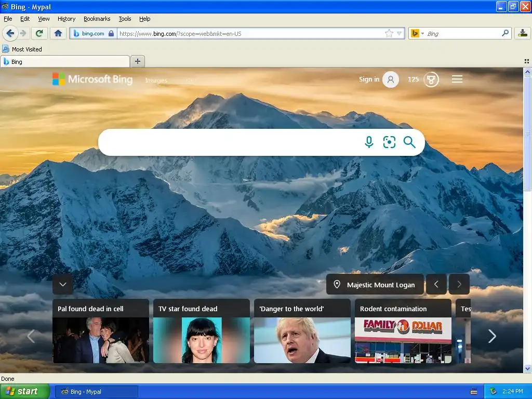This screenshot has width=532, height=399.
Task: Click the bing.com site identity label
Action: click(93, 33)
